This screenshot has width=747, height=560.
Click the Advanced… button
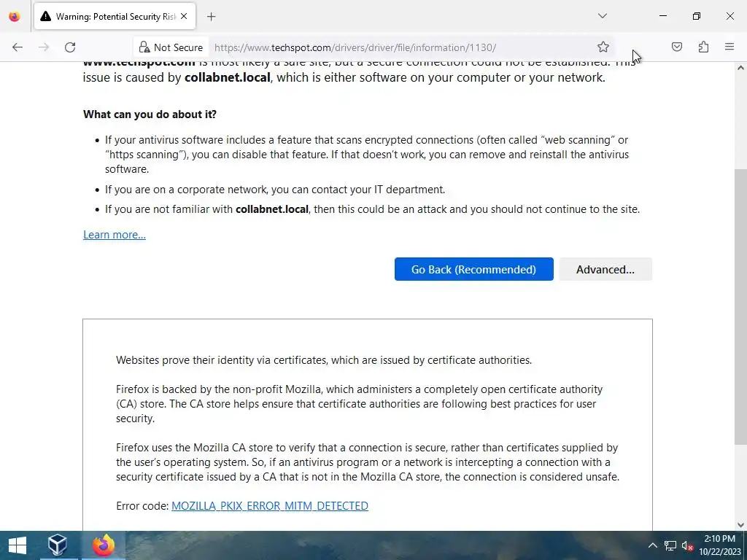tap(605, 269)
